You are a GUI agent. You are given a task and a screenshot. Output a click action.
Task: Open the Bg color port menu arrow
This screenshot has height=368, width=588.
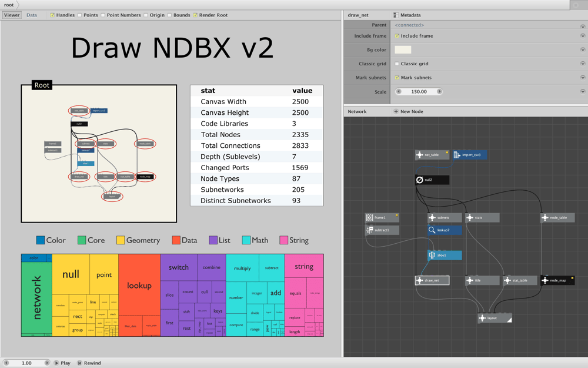point(583,49)
